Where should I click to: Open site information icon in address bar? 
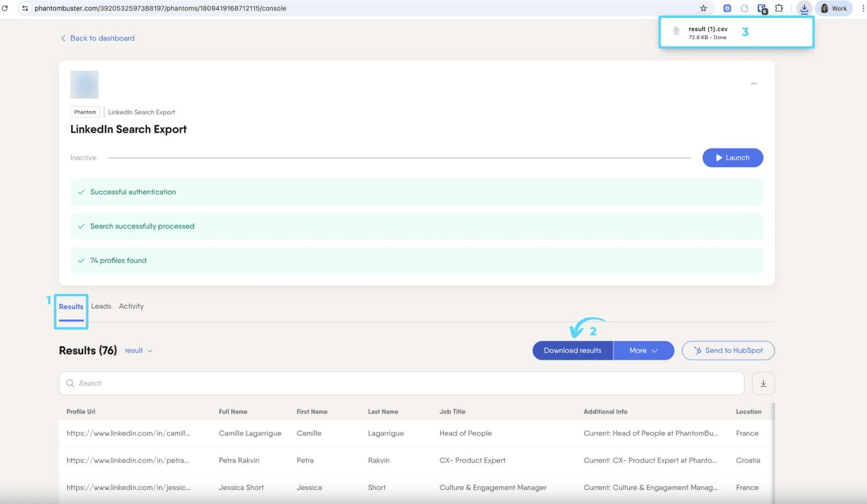[25, 8]
